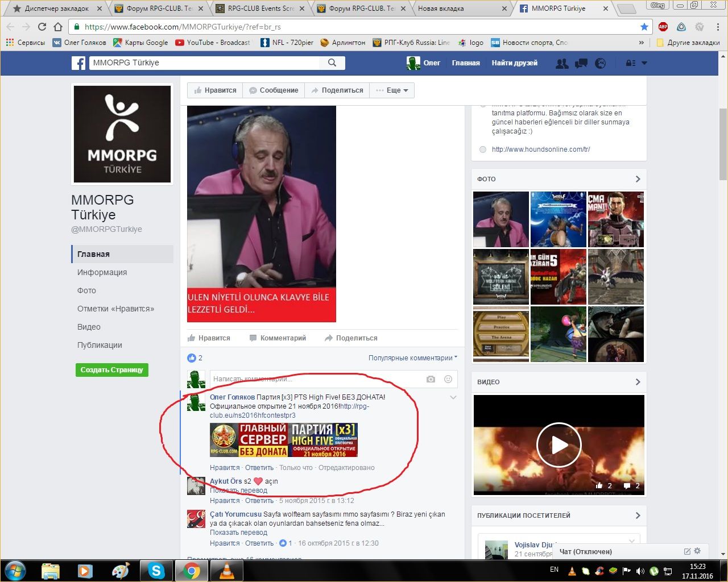Click the Найти друзей link

click(515, 63)
